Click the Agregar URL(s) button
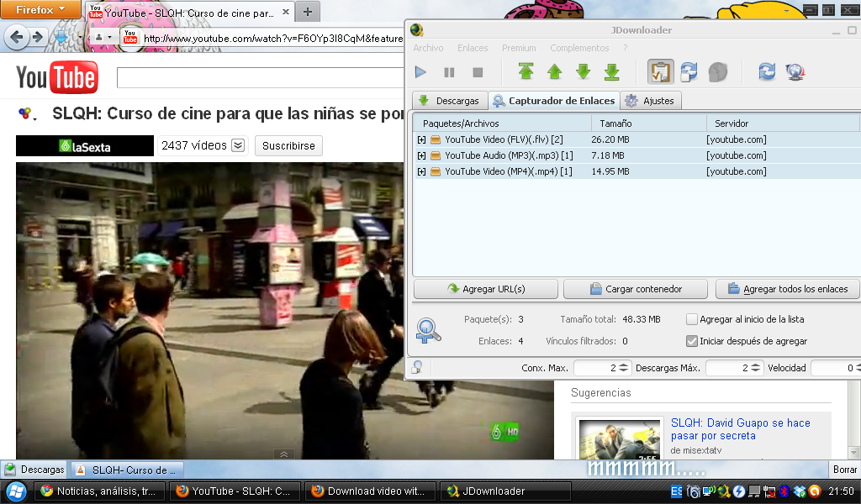Image resolution: width=861 pixels, height=504 pixels. click(486, 289)
